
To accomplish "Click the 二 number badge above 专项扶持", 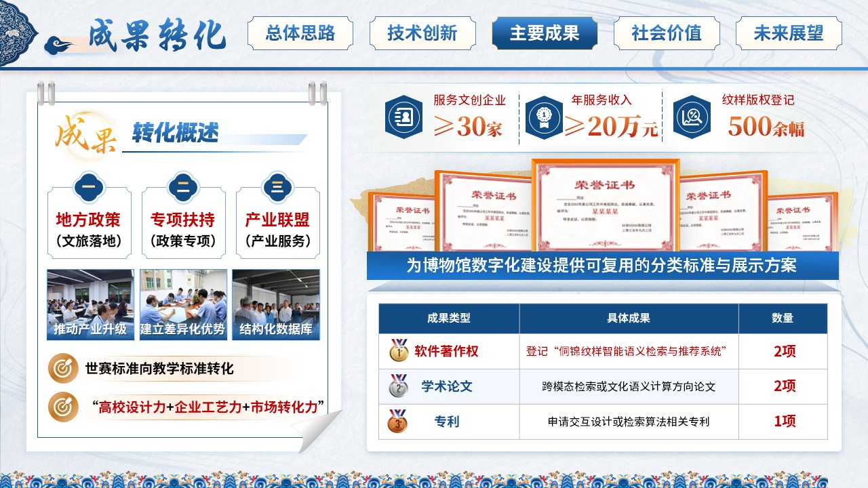I will [183, 186].
